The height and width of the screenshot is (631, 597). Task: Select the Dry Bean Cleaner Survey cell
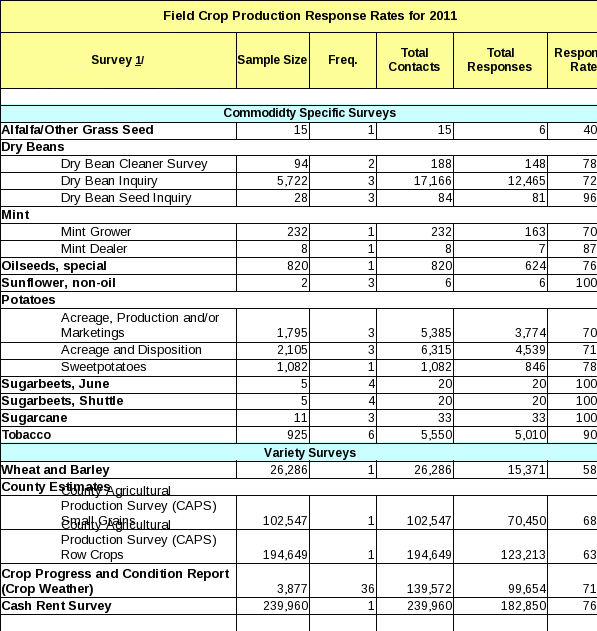coord(118,164)
